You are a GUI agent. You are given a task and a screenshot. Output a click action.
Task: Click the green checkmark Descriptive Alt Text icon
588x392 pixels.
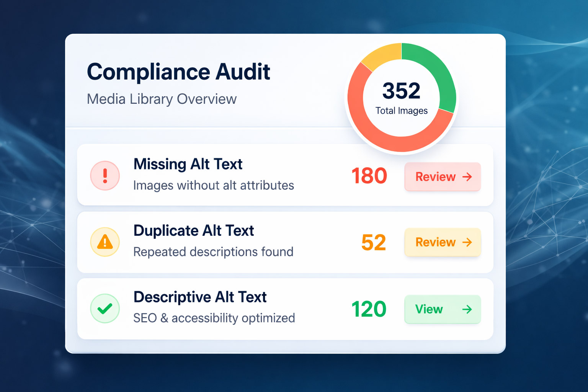click(x=105, y=309)
